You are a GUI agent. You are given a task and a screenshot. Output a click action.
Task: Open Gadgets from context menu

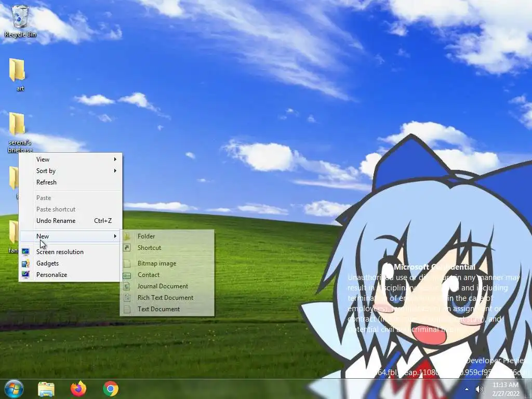click(x=70, y=263)
